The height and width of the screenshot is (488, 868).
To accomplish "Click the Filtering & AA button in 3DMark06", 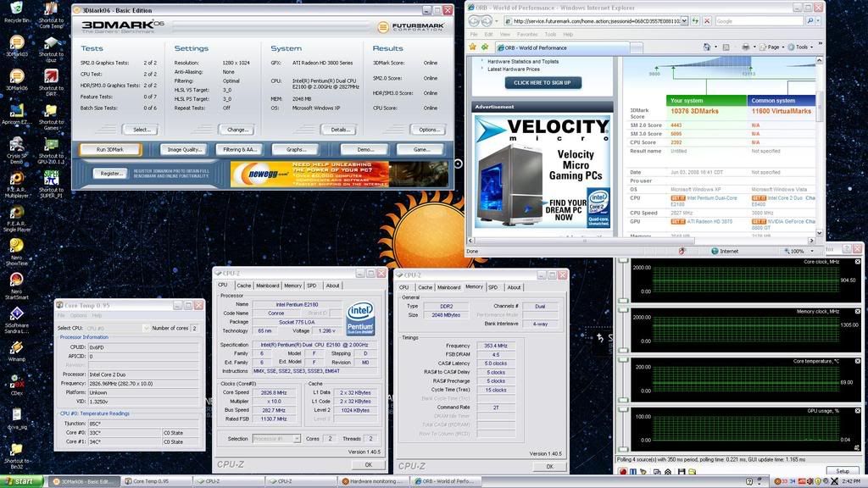I will [x=239, y=149].
